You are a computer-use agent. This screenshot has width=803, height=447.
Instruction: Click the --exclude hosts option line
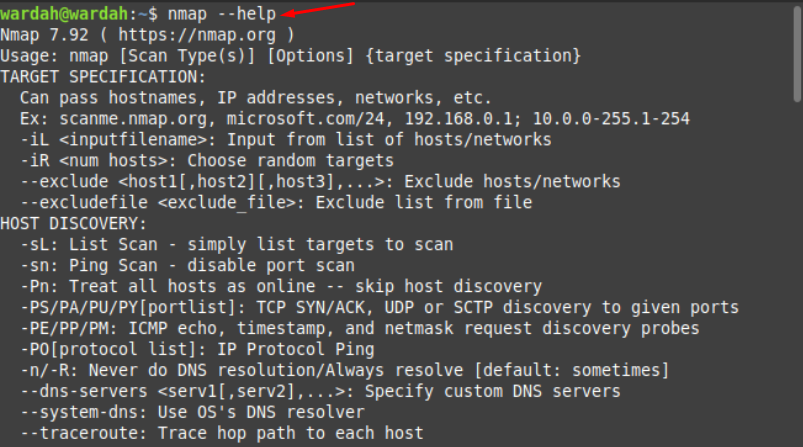pos(320,182)
